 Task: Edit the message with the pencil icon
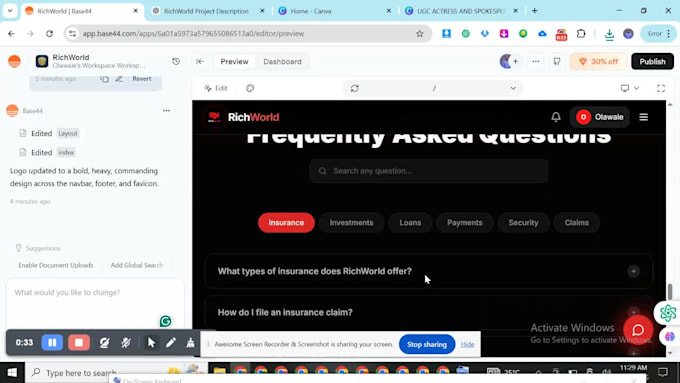119,79
